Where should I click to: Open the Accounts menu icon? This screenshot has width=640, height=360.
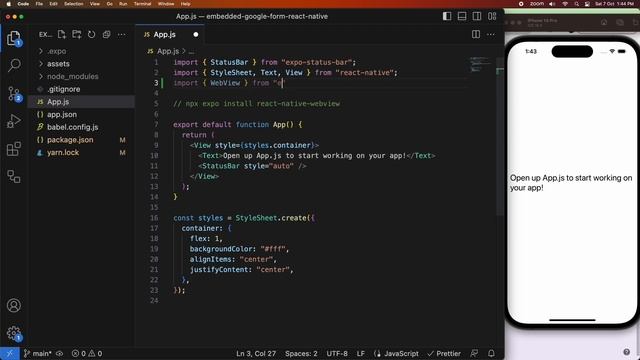pos(14,305)
